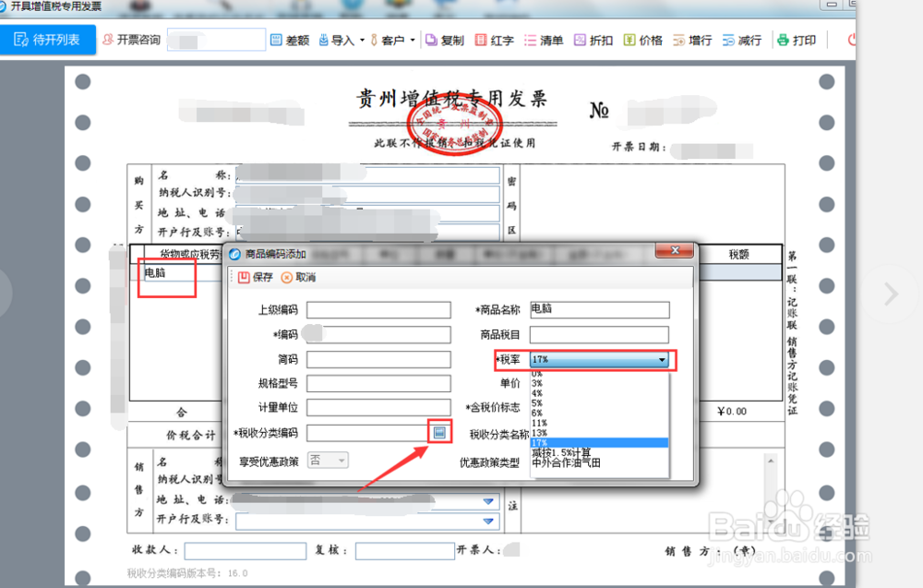This screenshot has width=923, height=588.
Task: Open the 待开列表 pending list
Action: click(48, 40)
